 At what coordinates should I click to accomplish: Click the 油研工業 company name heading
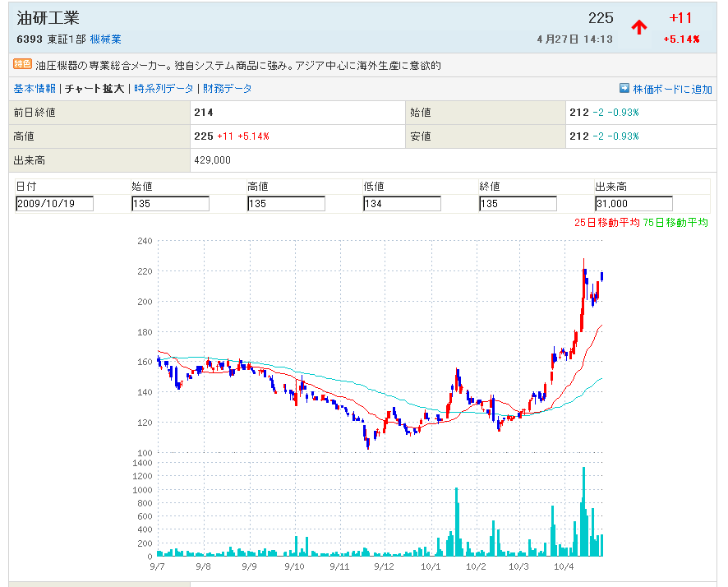point(48,18)
